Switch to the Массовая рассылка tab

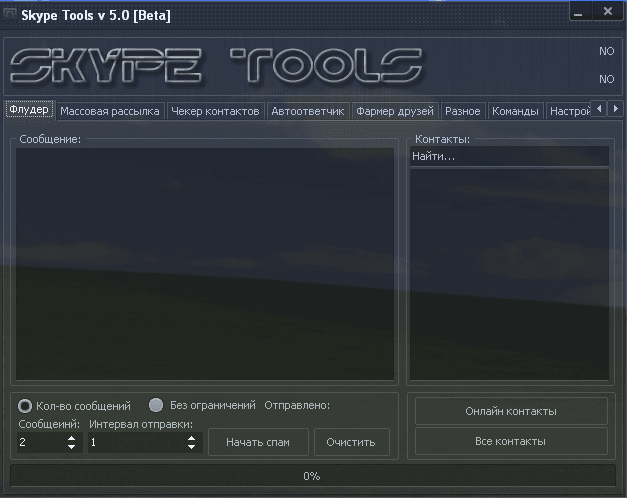(110, 111)
